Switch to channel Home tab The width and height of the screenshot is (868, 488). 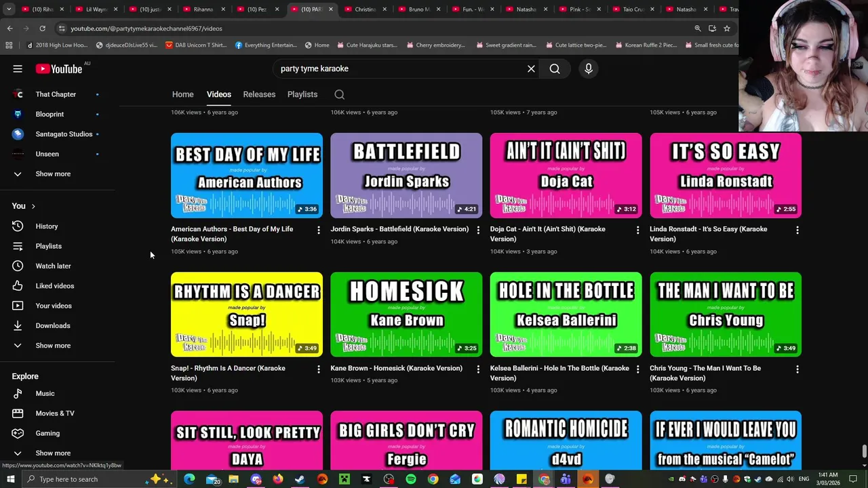(x=182, y=94)
